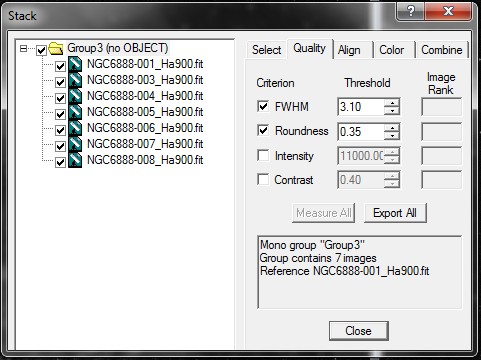Select the NGC6888-003_Ha900.fit image icon
Screen dimensions: 481x360
pos(75,80)
